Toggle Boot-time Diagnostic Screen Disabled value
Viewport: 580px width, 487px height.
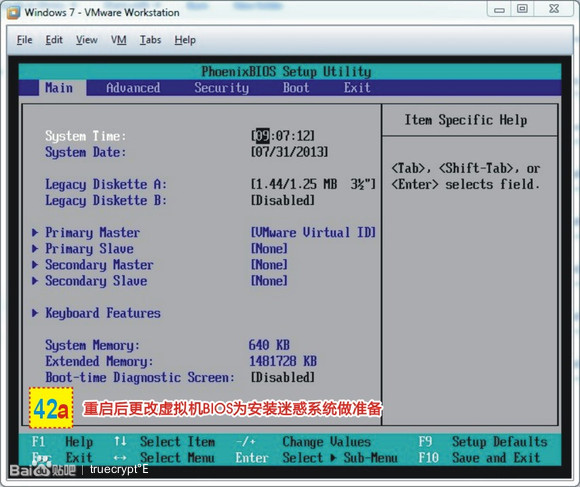tap(283, 378)
